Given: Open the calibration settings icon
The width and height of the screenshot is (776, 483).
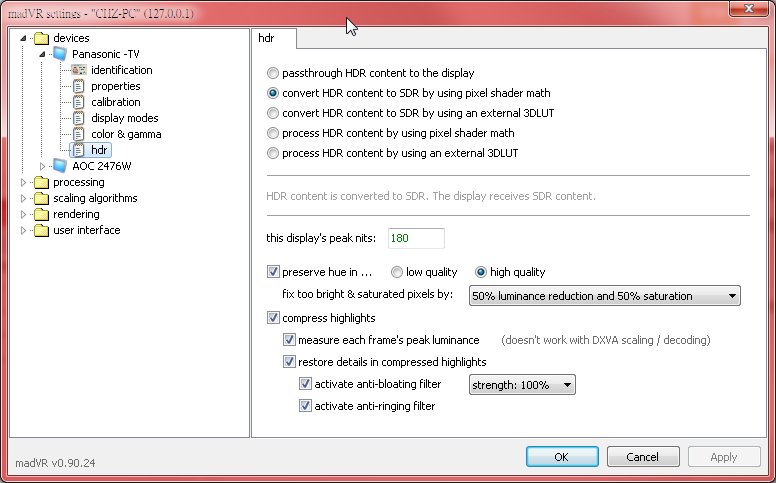Looking at the screenshot, I should coord(79,102).
